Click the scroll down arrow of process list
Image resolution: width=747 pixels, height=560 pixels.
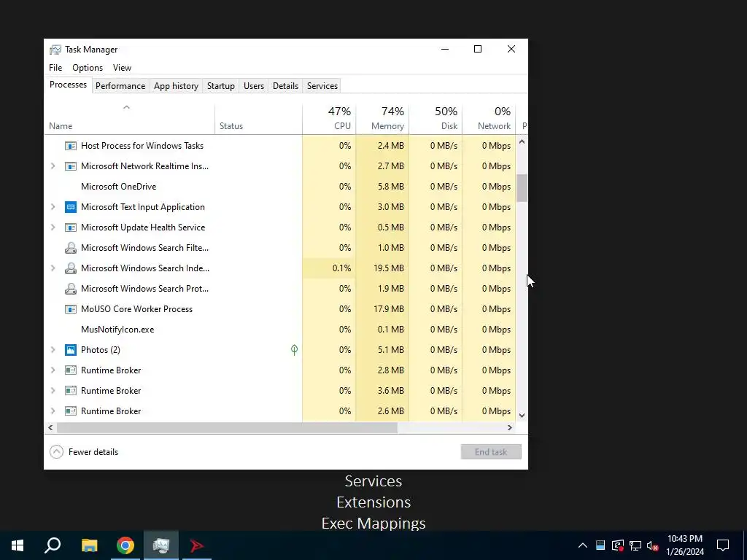tap(522, 415)
